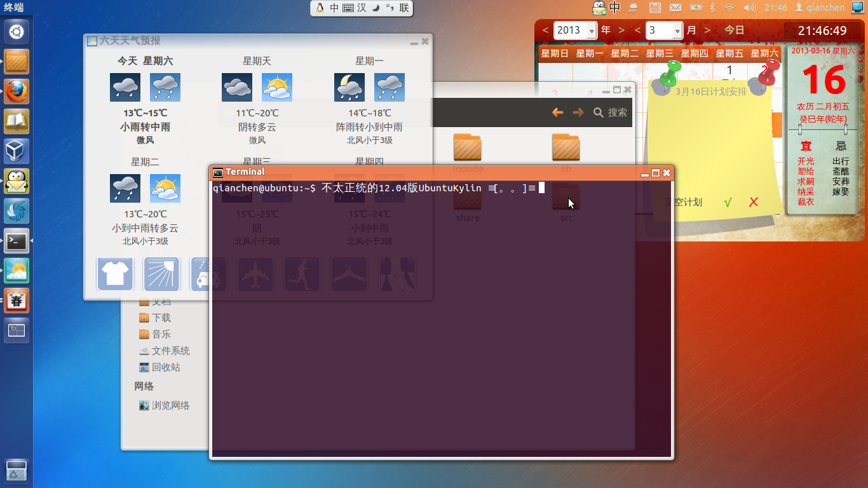Launch Firefox from the launcher
Screen dimensions: 868x488
pos(17,91)
